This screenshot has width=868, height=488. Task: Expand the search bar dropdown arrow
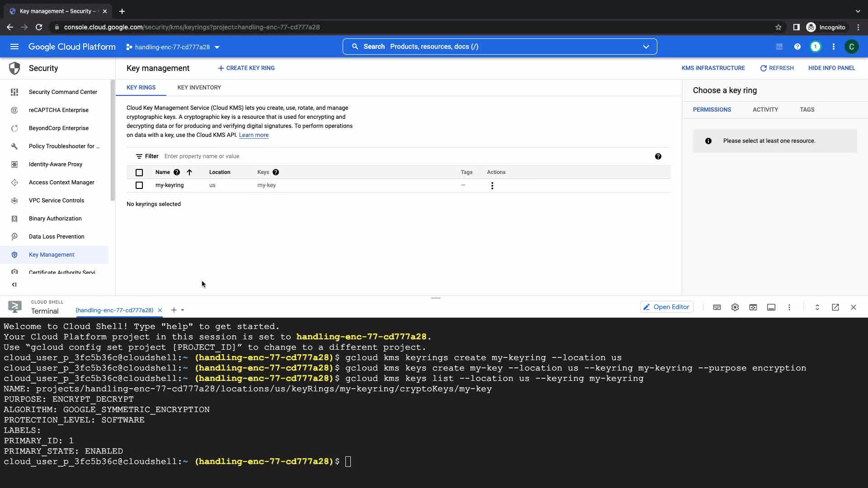point(646,47)
